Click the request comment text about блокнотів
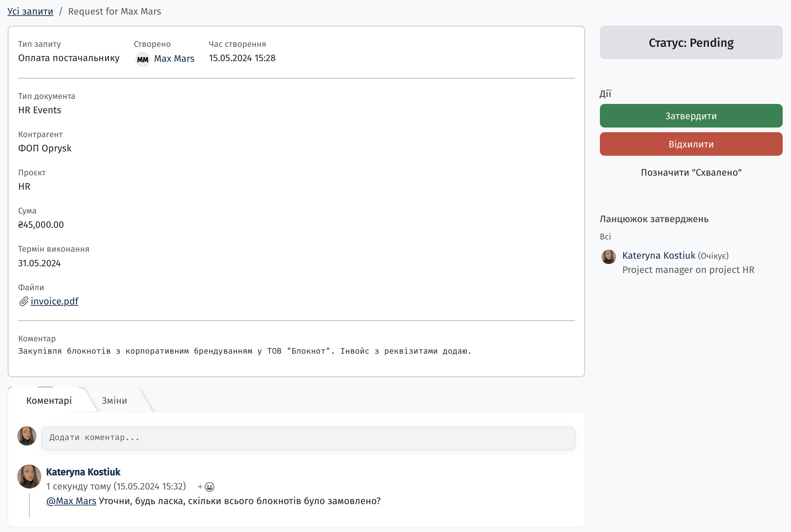 pos(245,351)
